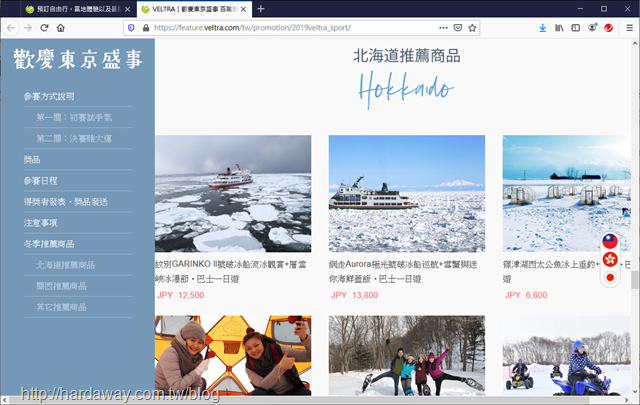
Task: Jump to 北海道推薦商品
Action: point(65,265)
